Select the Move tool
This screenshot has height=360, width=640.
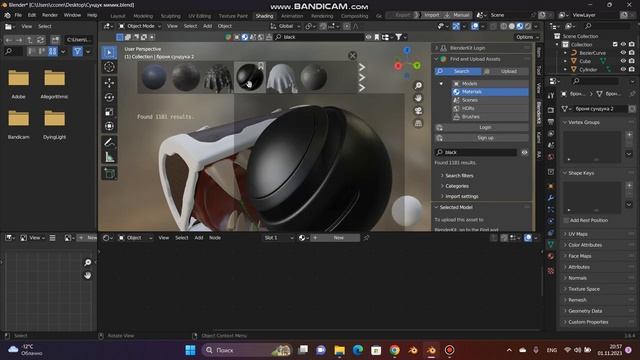tap(109, 83)
